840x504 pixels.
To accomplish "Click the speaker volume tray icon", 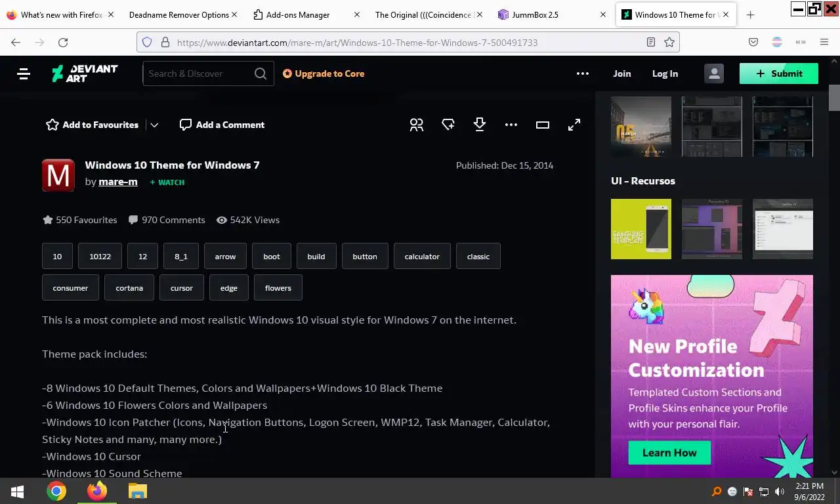I will point(780,492).
